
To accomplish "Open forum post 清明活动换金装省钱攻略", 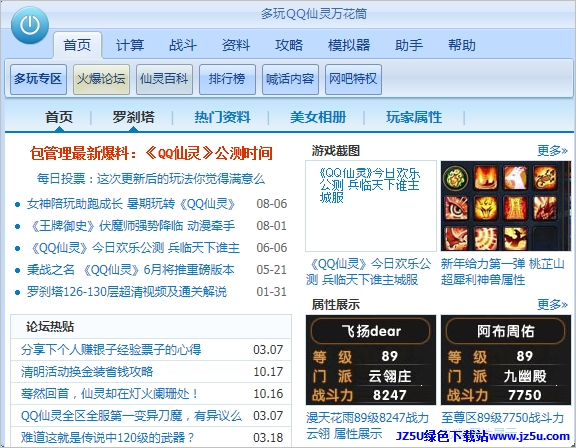I will [87, 372].
